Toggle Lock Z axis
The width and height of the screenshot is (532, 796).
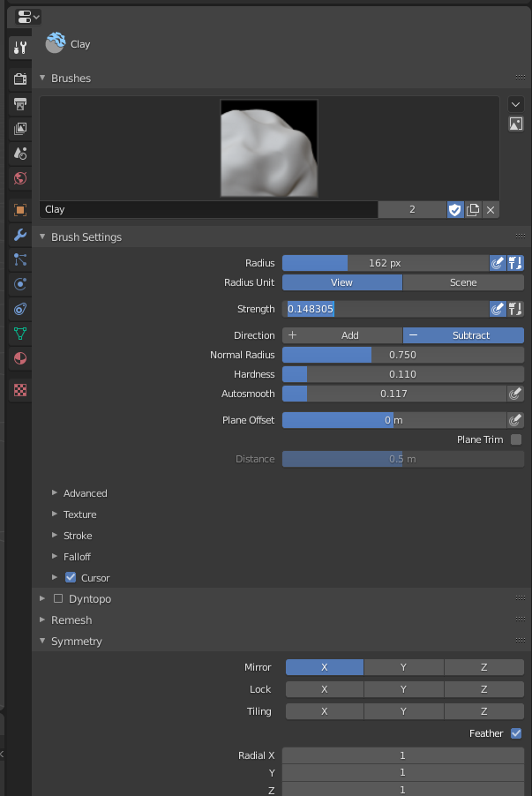pos(484,689)
